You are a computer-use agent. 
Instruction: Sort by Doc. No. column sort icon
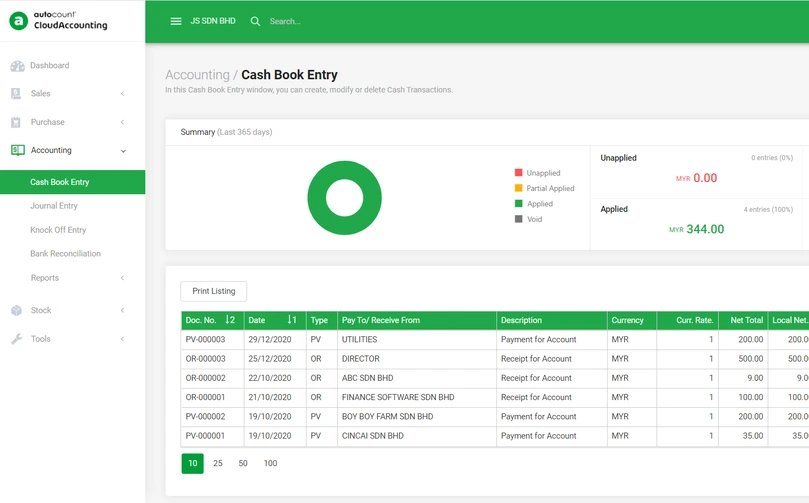pos(230,320)
